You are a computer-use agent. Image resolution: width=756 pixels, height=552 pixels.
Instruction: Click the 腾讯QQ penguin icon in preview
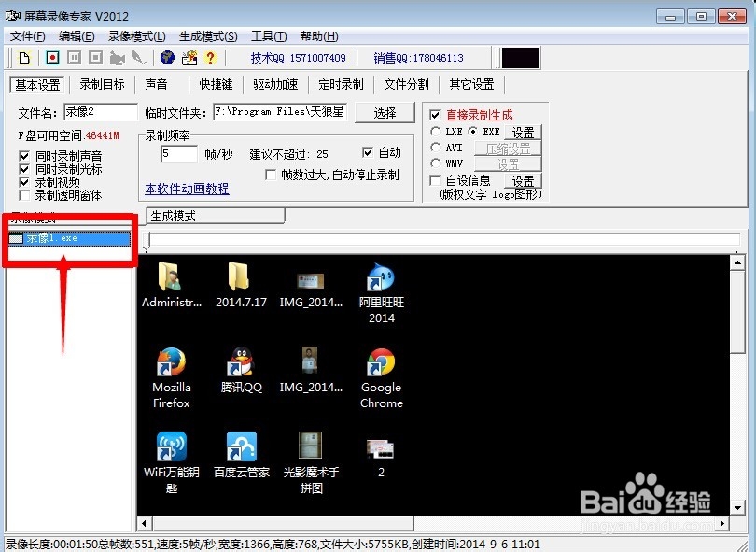[240, 361]
